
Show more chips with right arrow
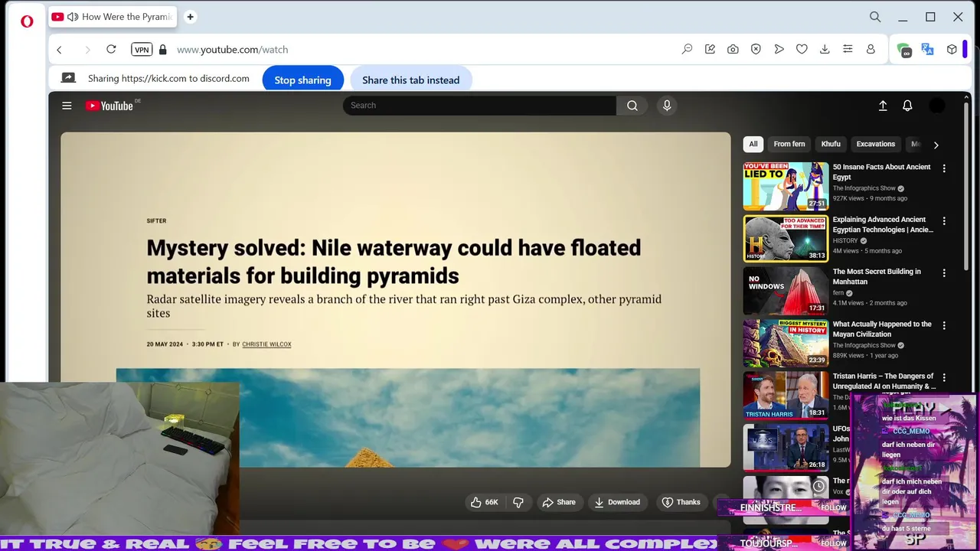click(936, 145)
